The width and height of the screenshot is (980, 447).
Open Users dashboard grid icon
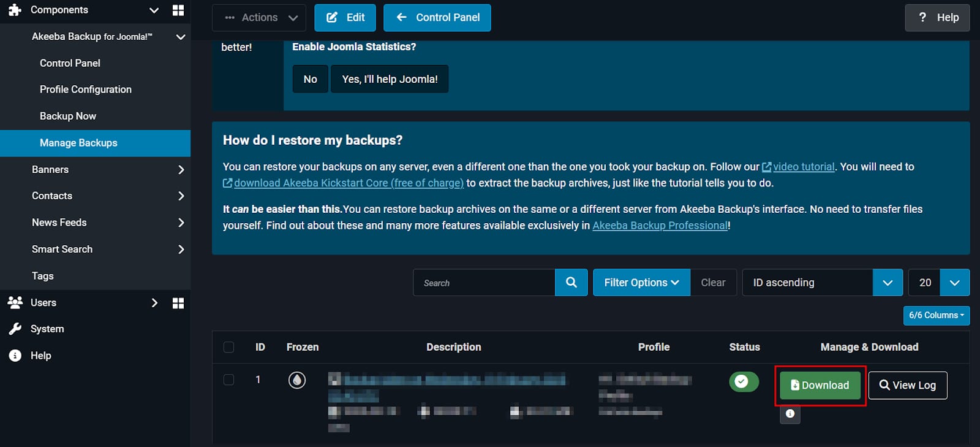pos(178,303)
